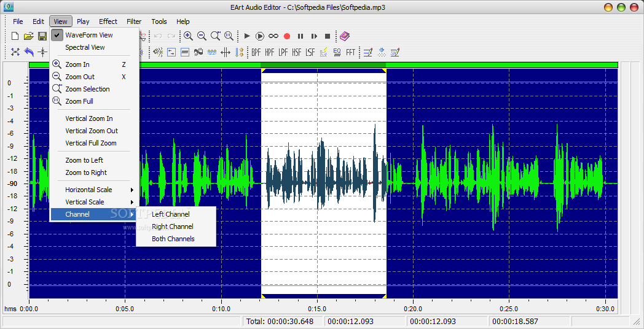Click the Open file folder icon
Screen dimensions: 644x329
pos(28,36)
